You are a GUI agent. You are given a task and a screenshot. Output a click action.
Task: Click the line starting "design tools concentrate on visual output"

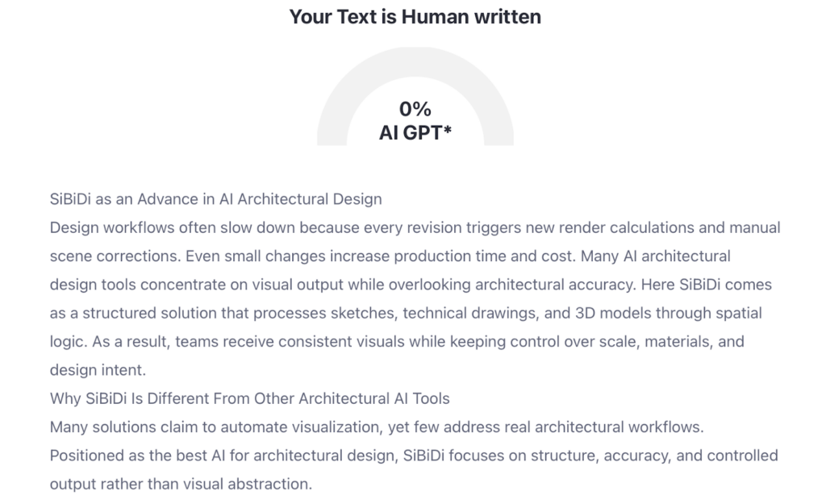coord(411,285)
